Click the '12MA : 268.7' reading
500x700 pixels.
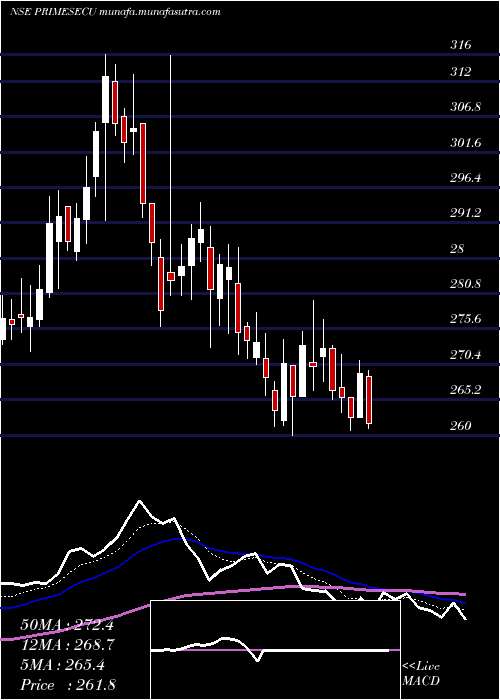point(67,645)
